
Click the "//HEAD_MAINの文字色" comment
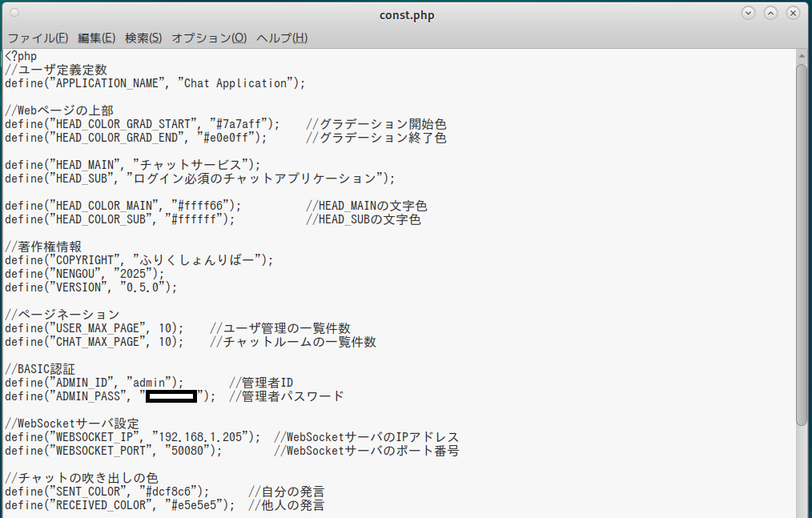click(367, 206)
